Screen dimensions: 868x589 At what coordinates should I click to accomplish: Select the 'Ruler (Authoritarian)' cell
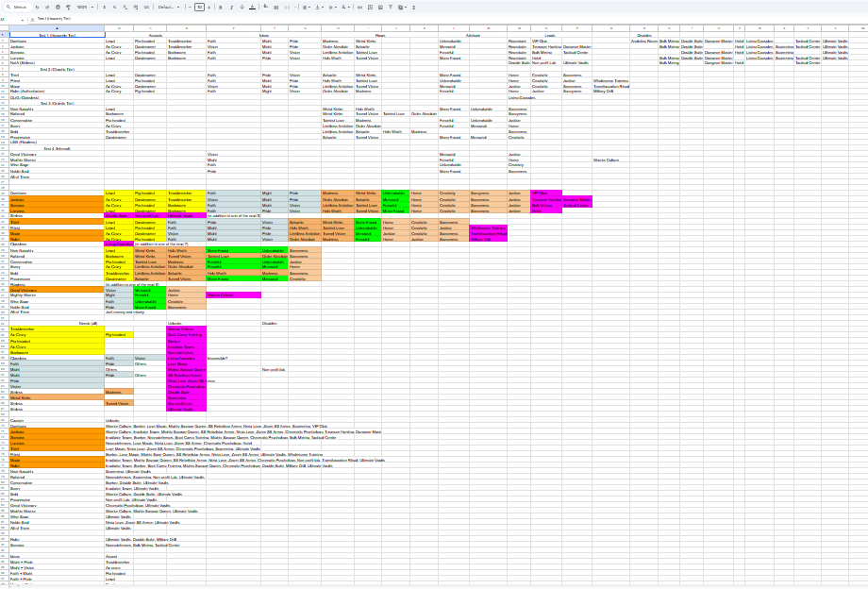click(x=57, y=92)
